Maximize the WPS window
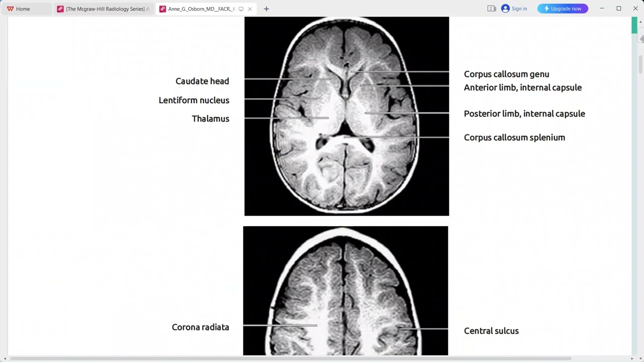644x362 pixels. (619, 9)
